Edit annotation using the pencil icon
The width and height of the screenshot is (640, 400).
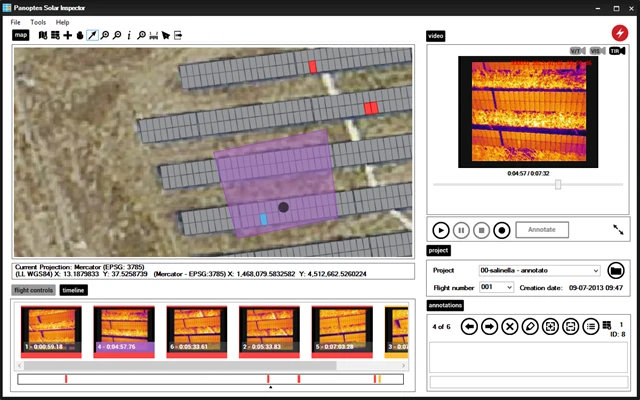pyautogui.click(x=530, y=326)
